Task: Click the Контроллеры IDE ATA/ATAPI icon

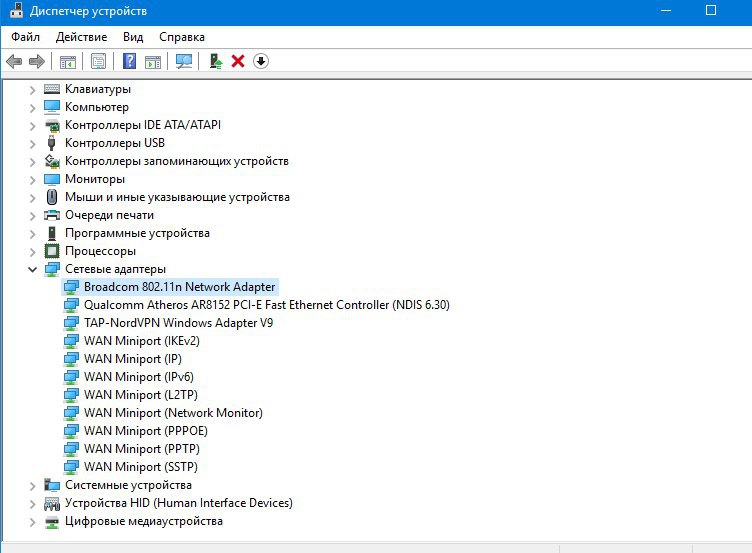Action: pyautogui.click(x=52, y=125)
